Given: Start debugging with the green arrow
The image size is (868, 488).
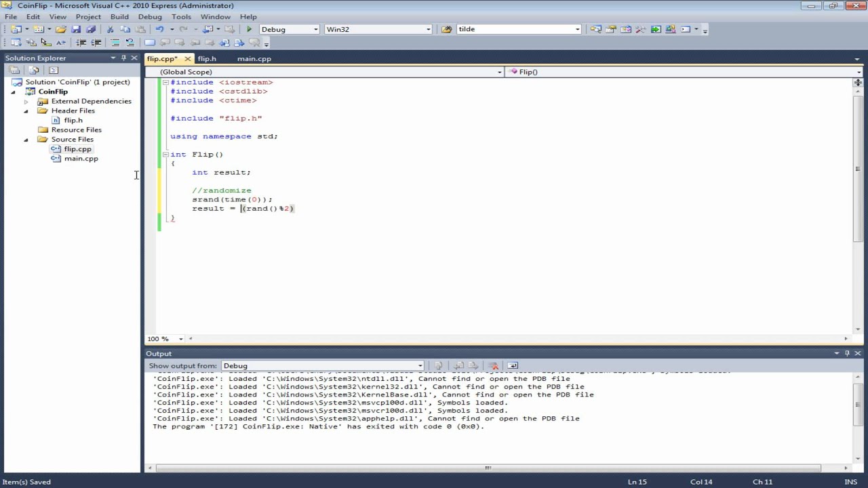Looking at the screenshot, I should click(x=249, y=29).
